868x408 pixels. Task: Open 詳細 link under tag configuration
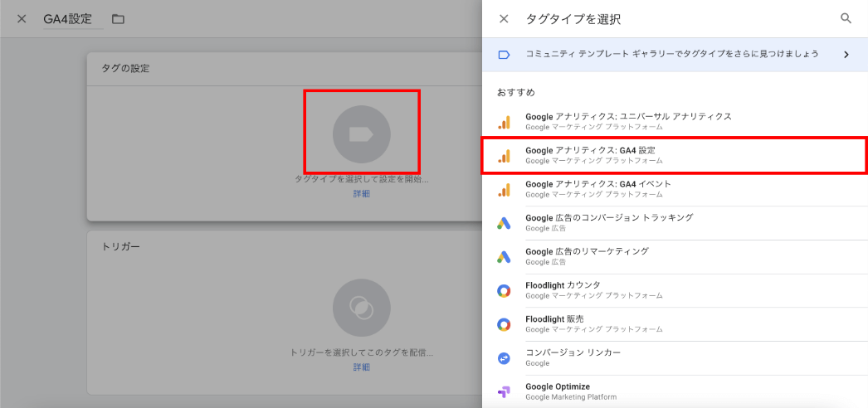pyautogui.click(x=362, y=193)
